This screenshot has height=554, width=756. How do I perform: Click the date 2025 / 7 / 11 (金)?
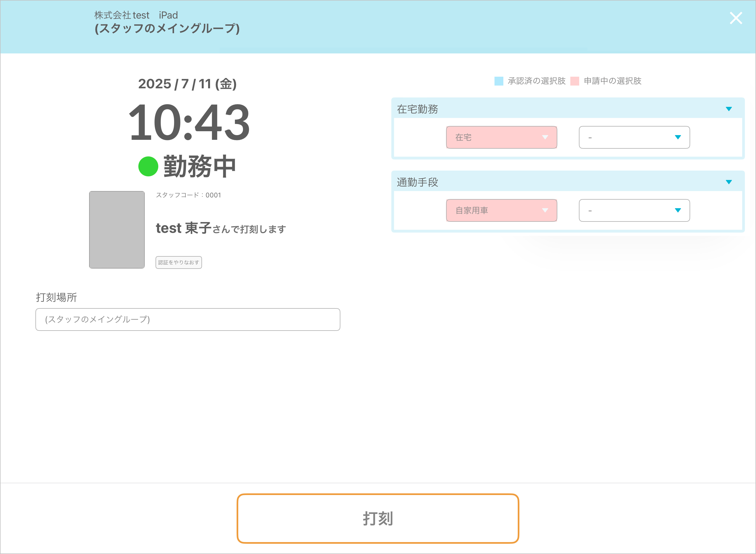point(187,84)
